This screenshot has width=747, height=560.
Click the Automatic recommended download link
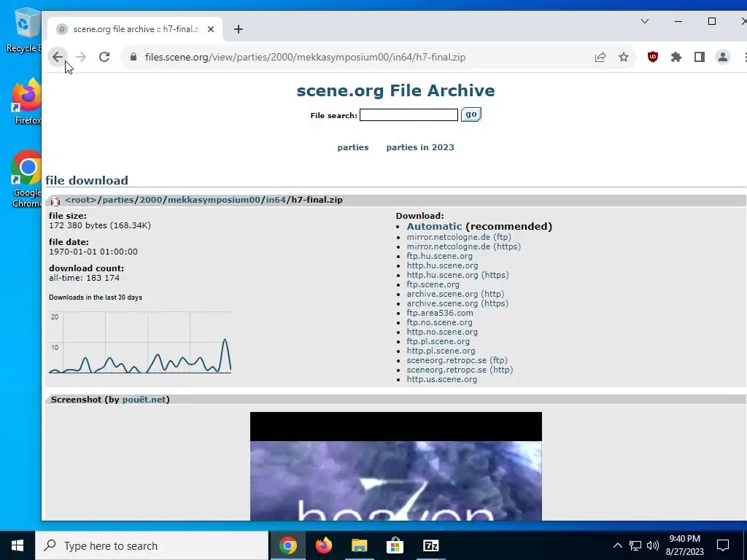(x=434, y=226)
